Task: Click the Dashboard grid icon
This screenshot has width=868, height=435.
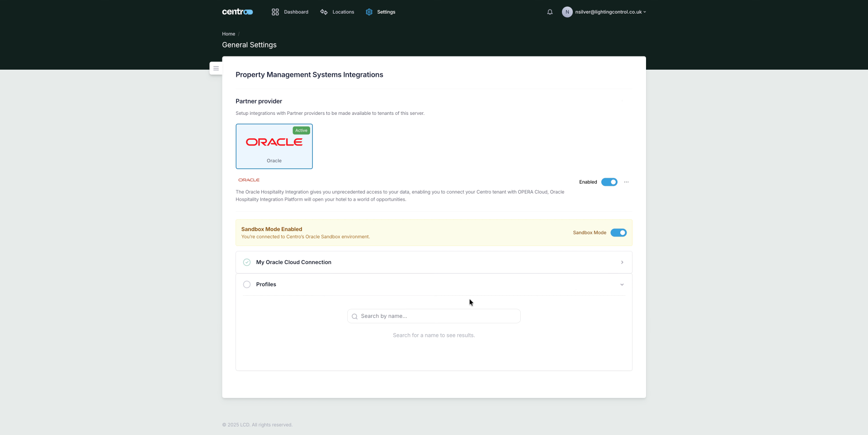Action: (x=275, y=12)
